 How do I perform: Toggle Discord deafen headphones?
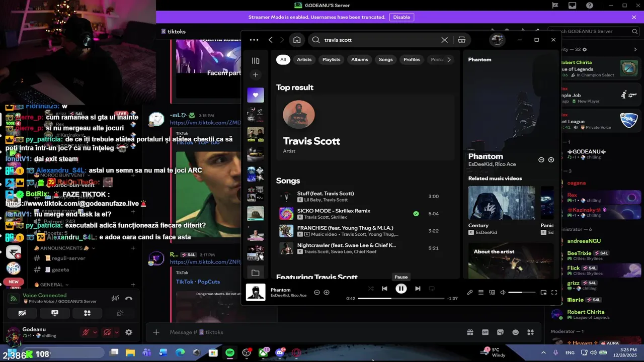click(107, 332)
